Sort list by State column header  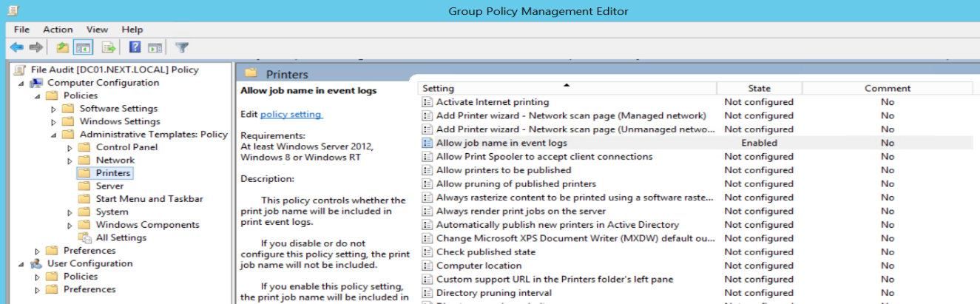coord(759,89)
